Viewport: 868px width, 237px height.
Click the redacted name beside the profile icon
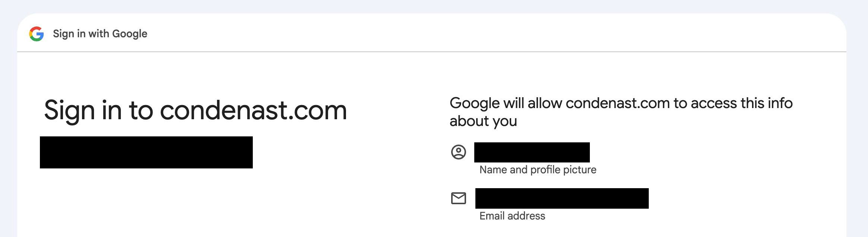[x=532, y=152]
